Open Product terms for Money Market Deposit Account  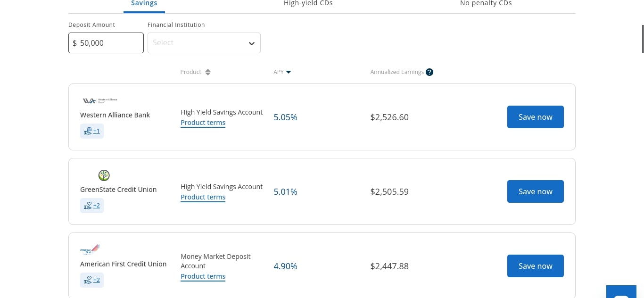pos(203,276)
